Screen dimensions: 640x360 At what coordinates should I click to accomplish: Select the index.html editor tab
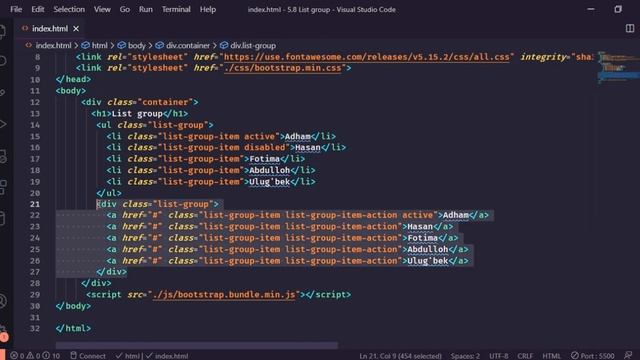[x=50, y=29]
